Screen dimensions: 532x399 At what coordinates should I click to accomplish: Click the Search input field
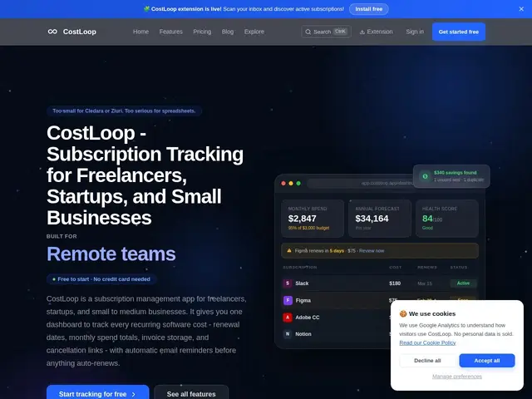tap(326, 32)
